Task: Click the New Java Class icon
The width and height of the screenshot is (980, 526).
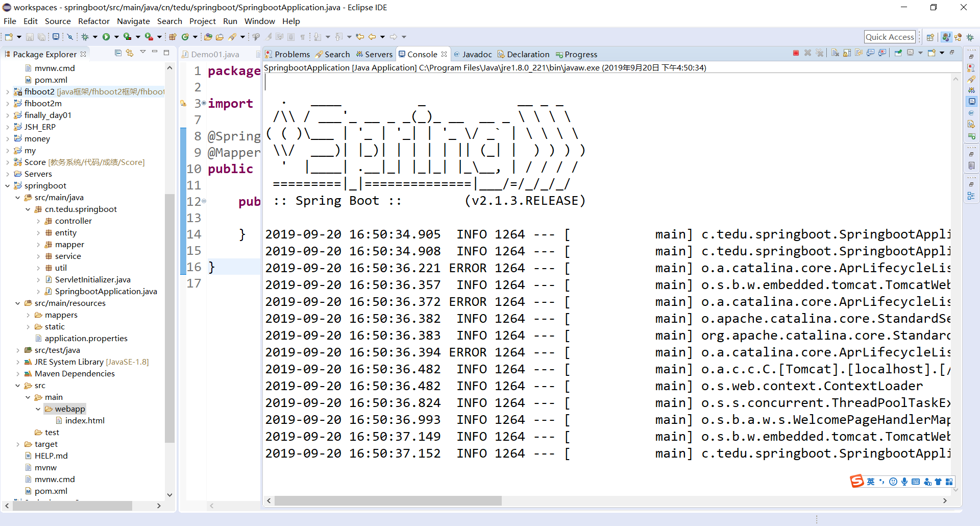Action: (185, 37)
